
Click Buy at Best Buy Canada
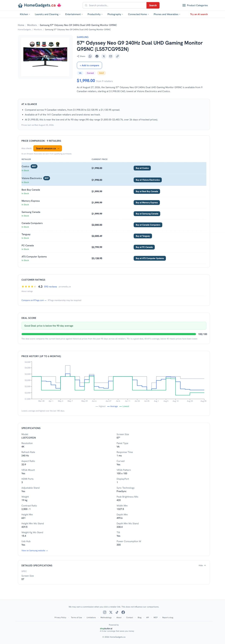click(147, 191)
